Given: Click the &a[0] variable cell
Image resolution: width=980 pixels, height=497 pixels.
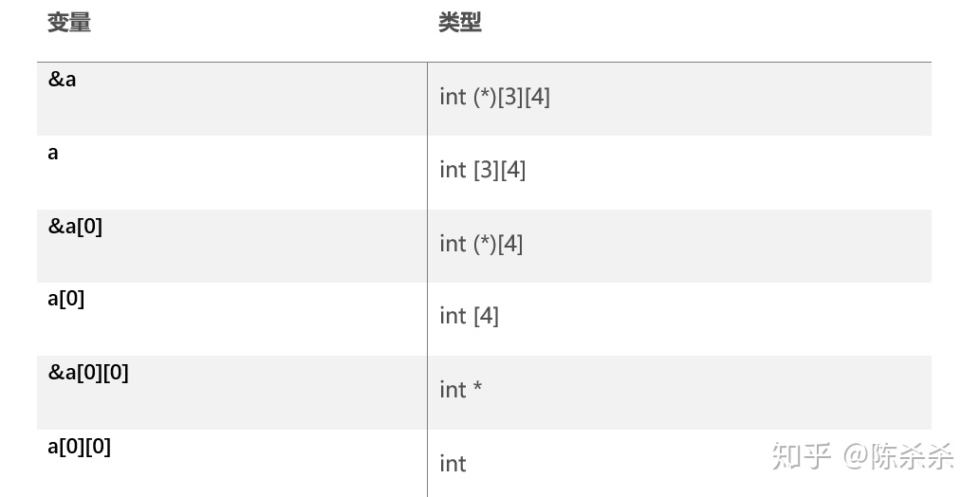Looking at the screenshot, I should coord(75,226).
